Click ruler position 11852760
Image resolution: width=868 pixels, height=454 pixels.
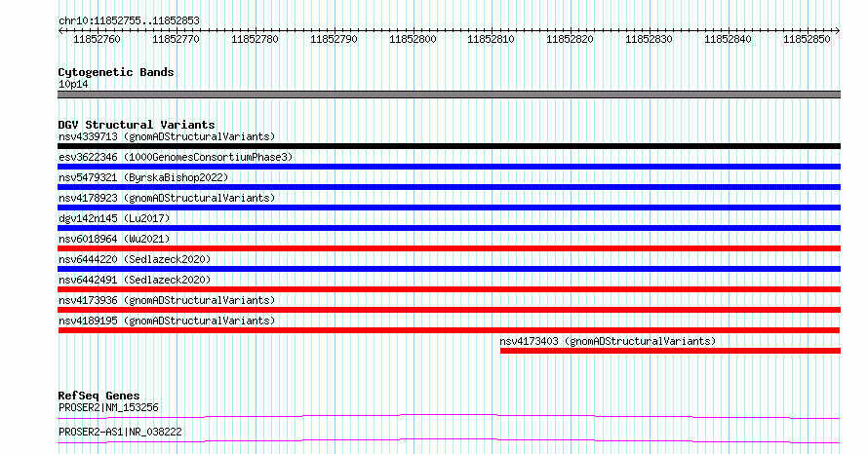(97, 39)
